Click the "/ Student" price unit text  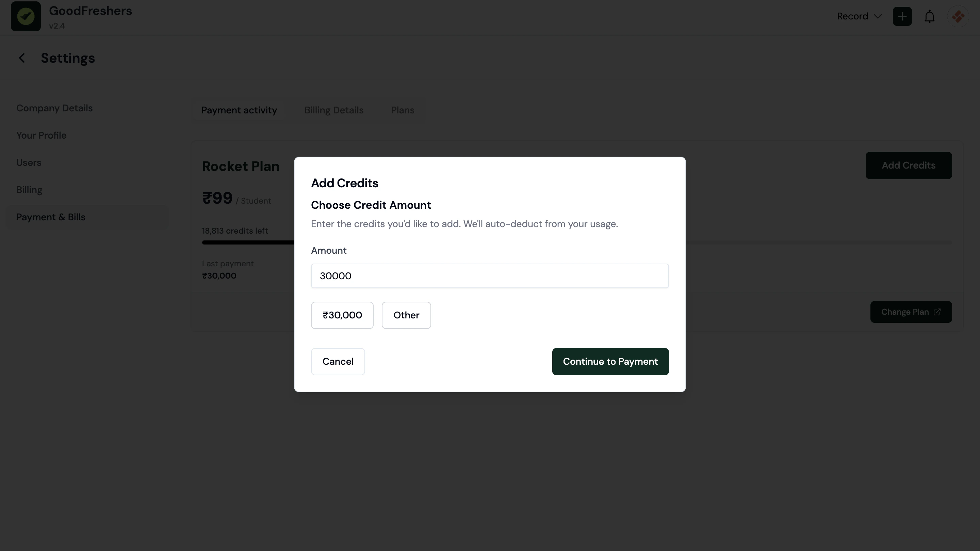(x=254, y=201)
